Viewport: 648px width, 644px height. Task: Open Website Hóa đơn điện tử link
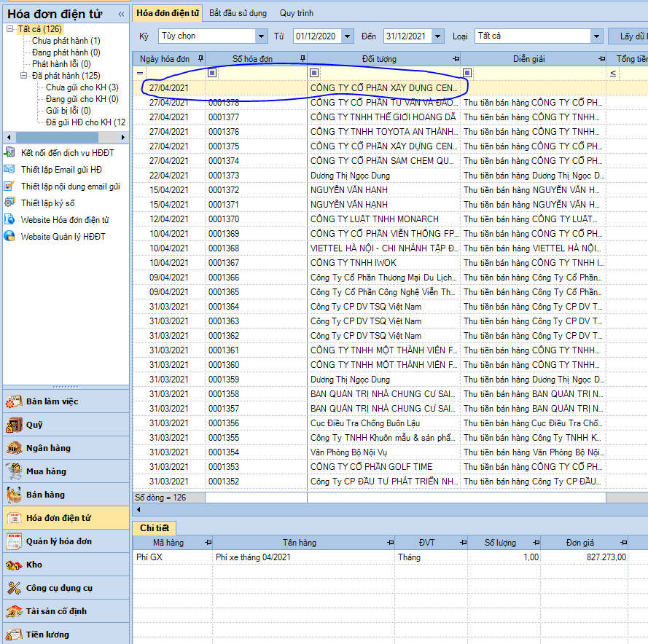coord(65,220)
